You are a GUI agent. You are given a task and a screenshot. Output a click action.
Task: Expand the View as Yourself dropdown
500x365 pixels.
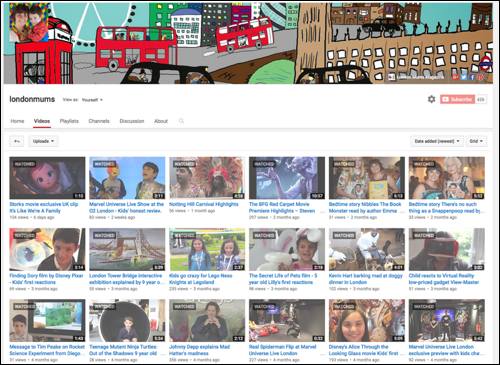point(92,100)
